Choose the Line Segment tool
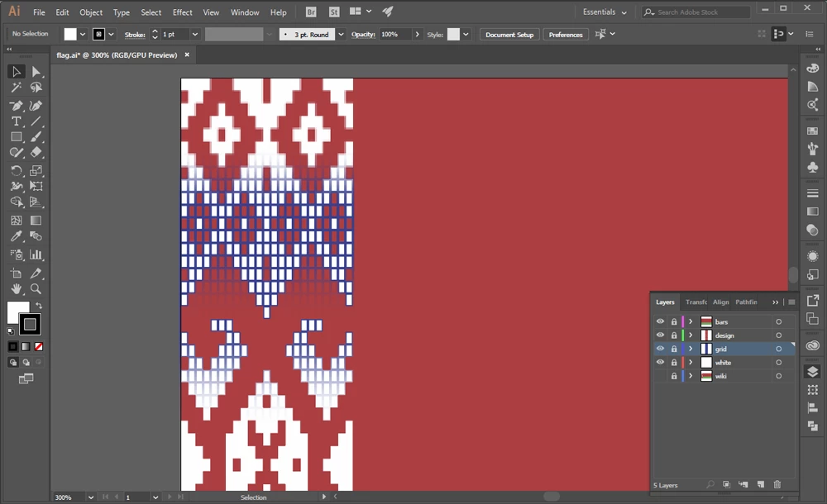The image size is (827, 504). [x=36, y=121]
